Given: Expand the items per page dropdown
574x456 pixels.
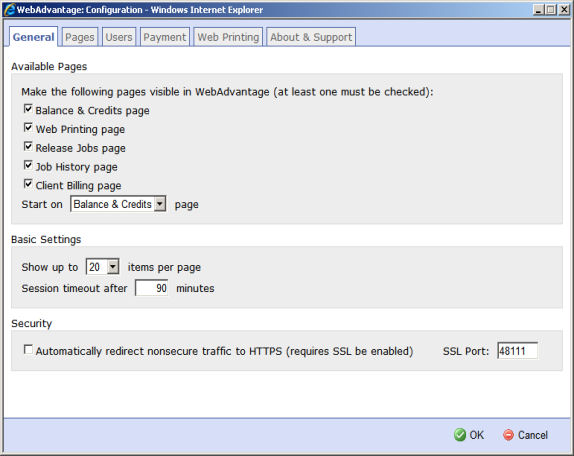Looking at the screenshot, I should pyautogui.click(x=102, y=267).
